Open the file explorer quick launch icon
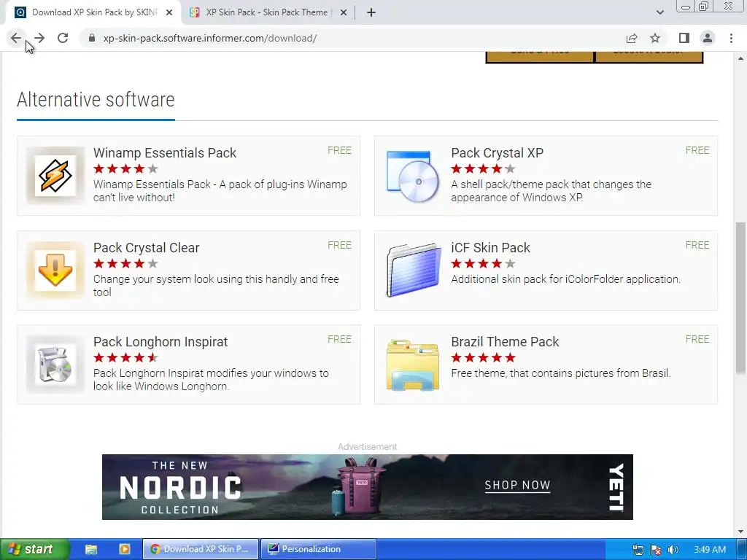 pos(91,549)
